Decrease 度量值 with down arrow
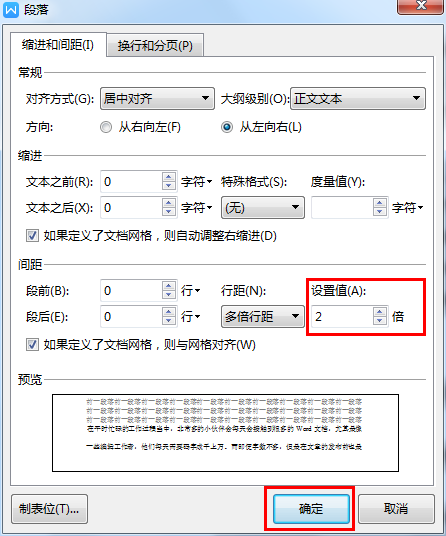 coord(380,212)
